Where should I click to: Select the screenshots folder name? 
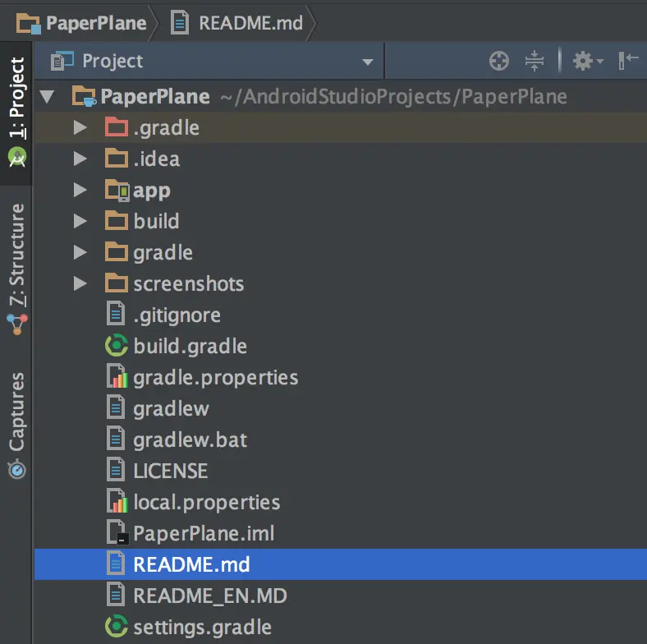coord(189,283)
